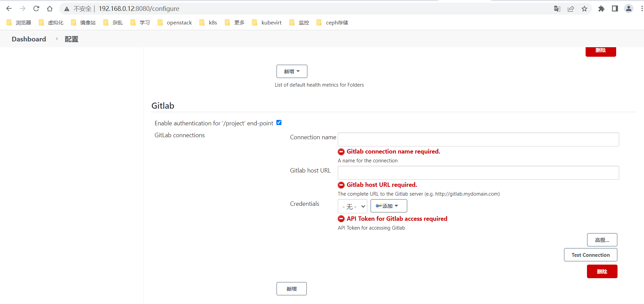The height and width of the screenshot is (304, 644).
Task: Bookmark this page with the star icon
Action: [x=584, y=8]
